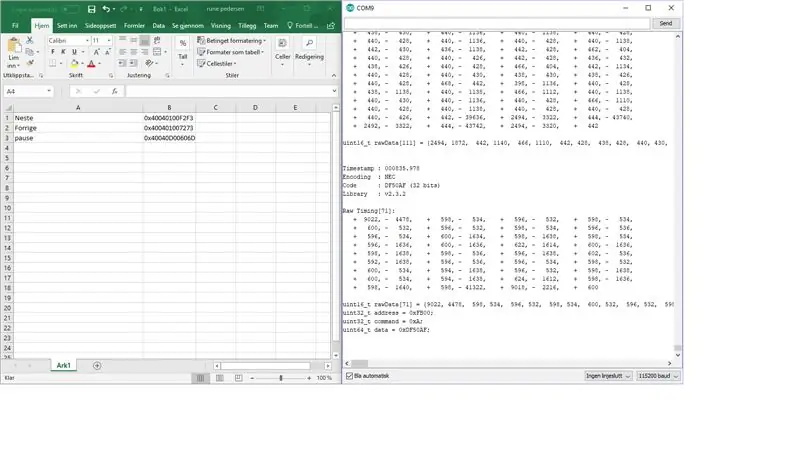
Task: Toggle underline (U) formatting
Action: (x=74, y=52)
